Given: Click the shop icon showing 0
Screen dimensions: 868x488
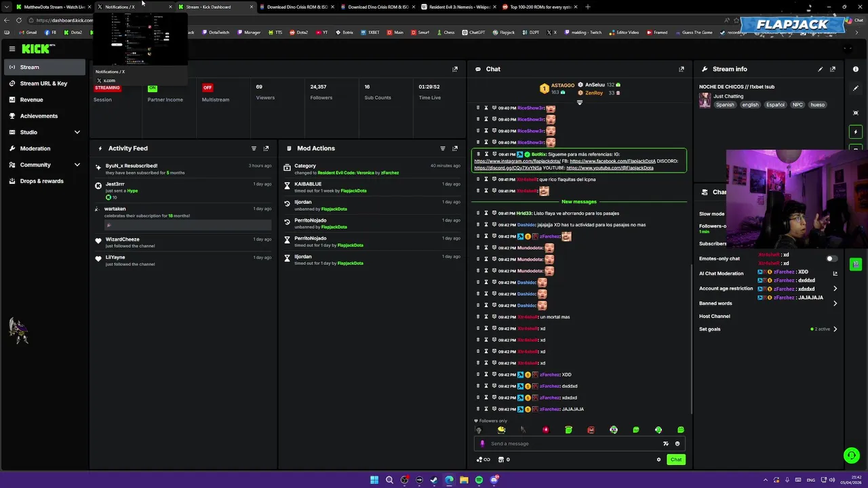Looking at the screenshot, I should (x=503, y=460).
